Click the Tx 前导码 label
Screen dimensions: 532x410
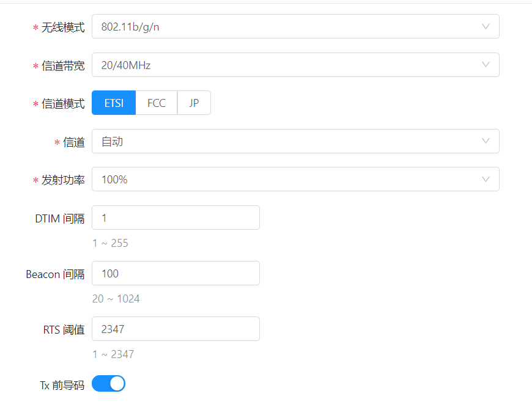coord(62,385)
